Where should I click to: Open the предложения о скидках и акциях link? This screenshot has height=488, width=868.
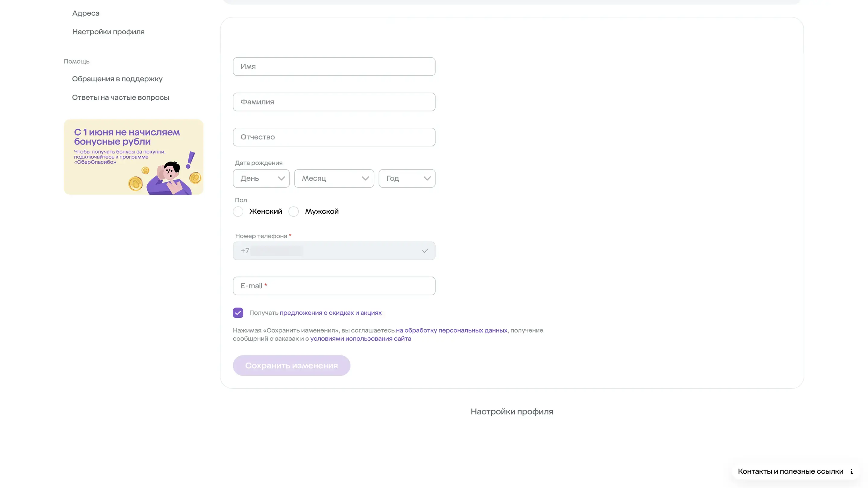click(331, 313)
